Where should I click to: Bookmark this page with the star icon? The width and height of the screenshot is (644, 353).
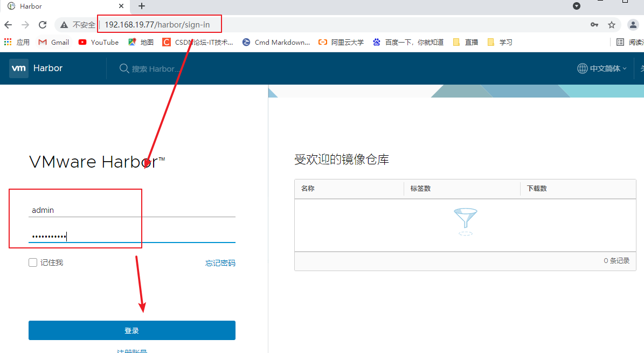[612, 25]
